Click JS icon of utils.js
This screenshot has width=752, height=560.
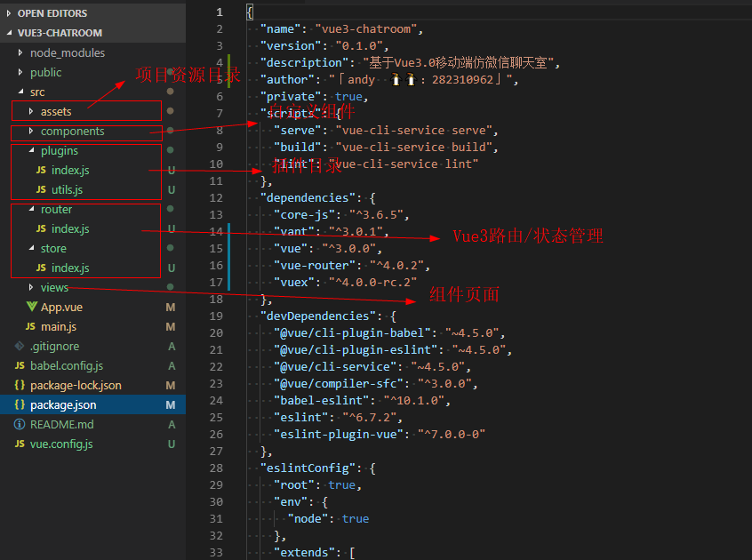[x=41, y=189]
